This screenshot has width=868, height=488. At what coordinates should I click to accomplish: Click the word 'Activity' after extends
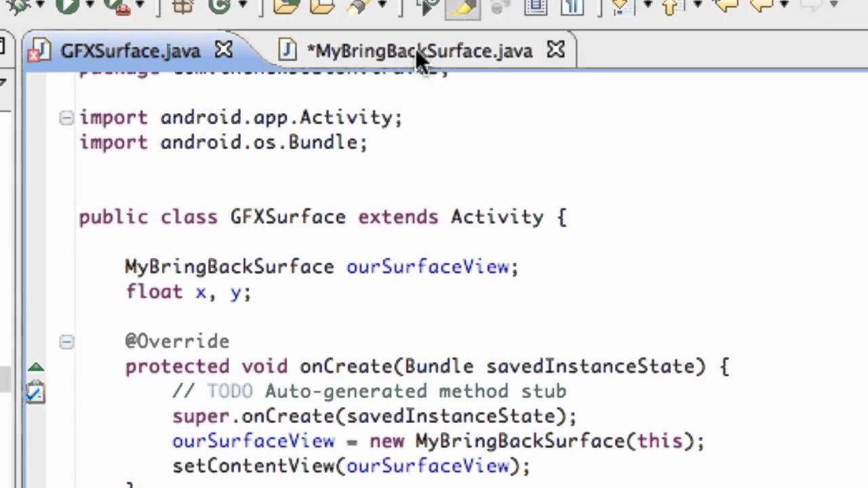tap(497, 217)
